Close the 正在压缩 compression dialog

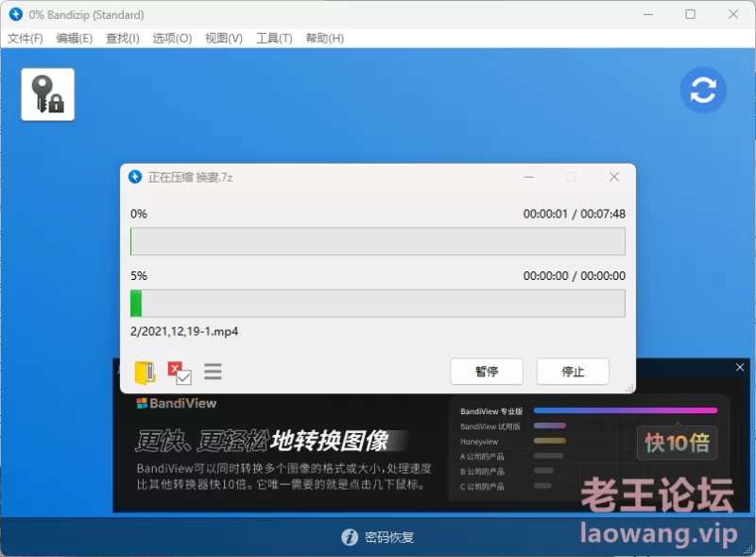[x=613, y=177]
